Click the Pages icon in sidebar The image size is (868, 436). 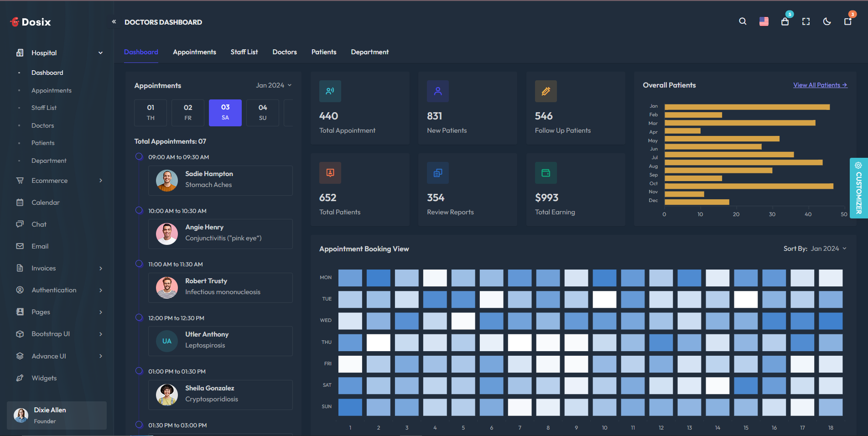pos(20,312)
